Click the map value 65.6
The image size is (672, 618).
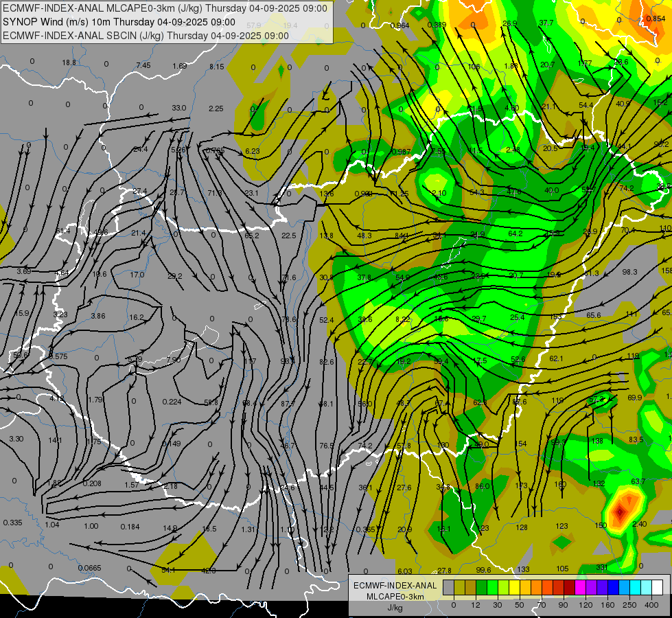click(594, 316)
